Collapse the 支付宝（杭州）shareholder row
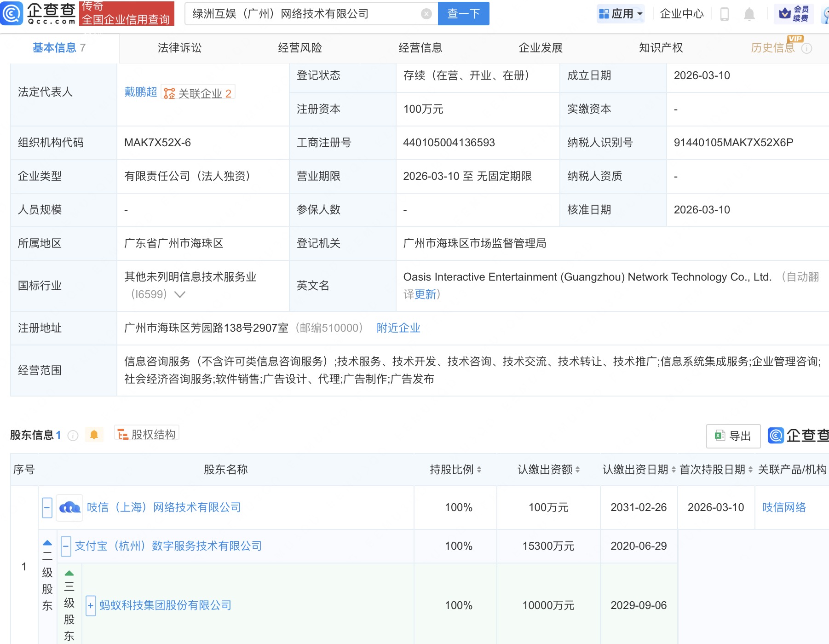Viewport: 829px width, 644px height. pyautogui.click(x=66, y=546)
